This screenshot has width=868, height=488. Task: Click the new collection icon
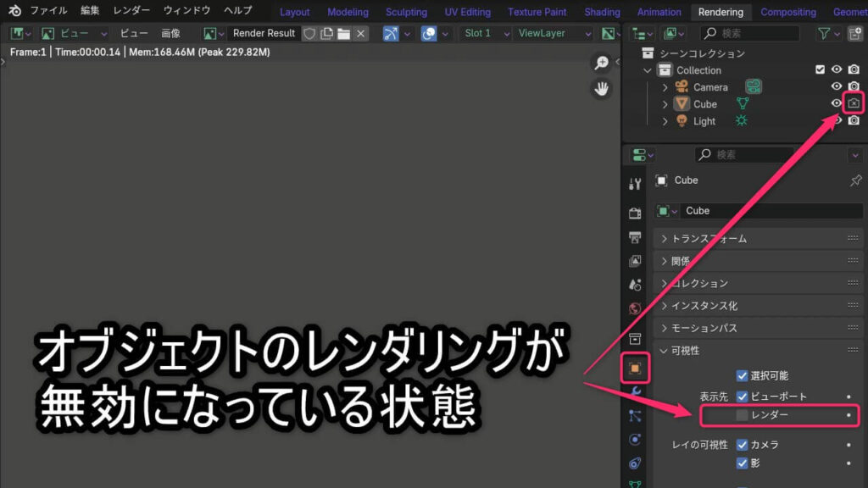pos(854,34)
